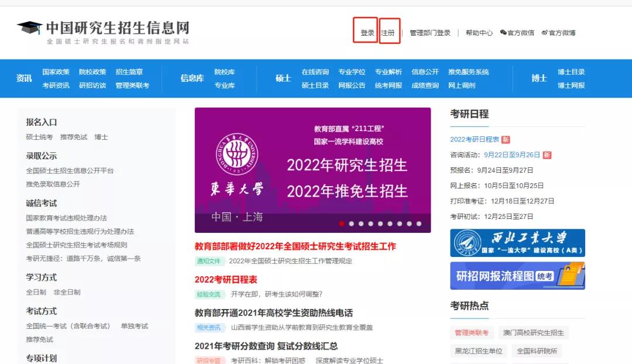Open 院校库 under 信息库 menu
The height and width of the screenshot is (364, 632).
pos(224,72)
